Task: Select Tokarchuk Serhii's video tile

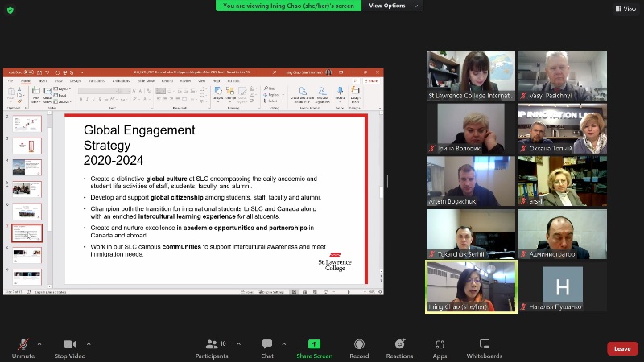Action: 471,234
